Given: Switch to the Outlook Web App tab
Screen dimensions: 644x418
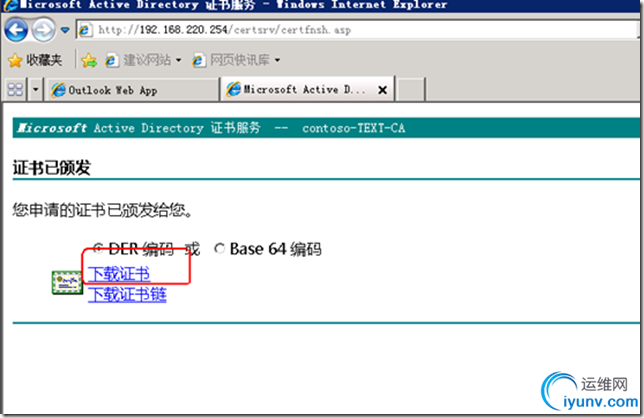Looking at the screenshot, I should [131, 90].
